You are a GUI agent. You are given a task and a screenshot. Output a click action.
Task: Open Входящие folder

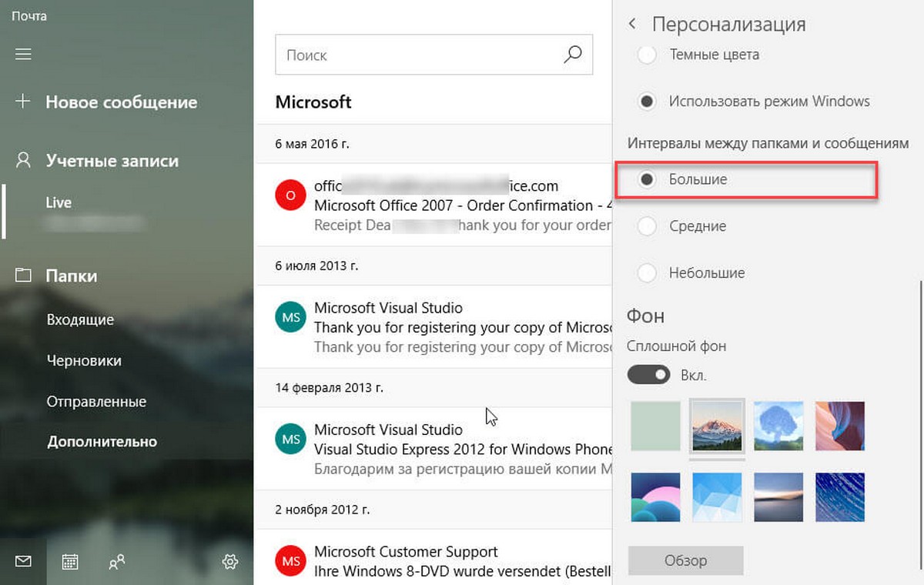coord(80,319)
